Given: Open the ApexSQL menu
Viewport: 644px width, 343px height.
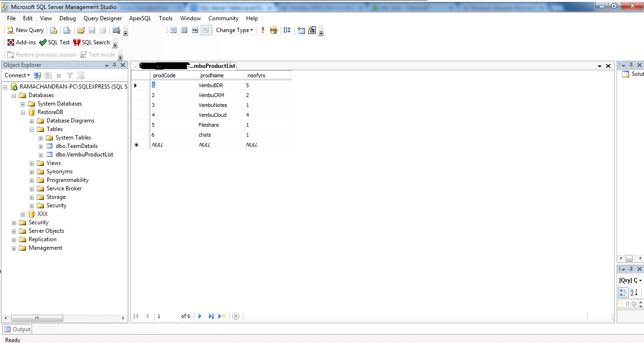Looking at the screenshot, I should (x=140, y=18).
